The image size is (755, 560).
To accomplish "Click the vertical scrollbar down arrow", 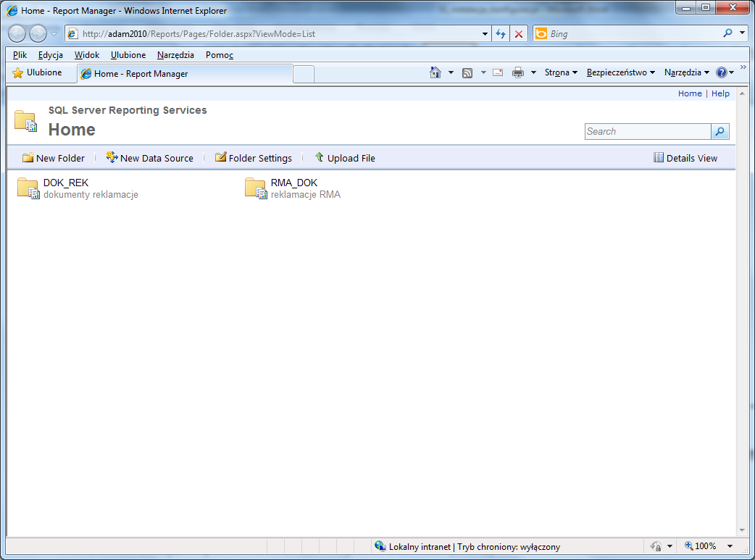I will 742,530.
